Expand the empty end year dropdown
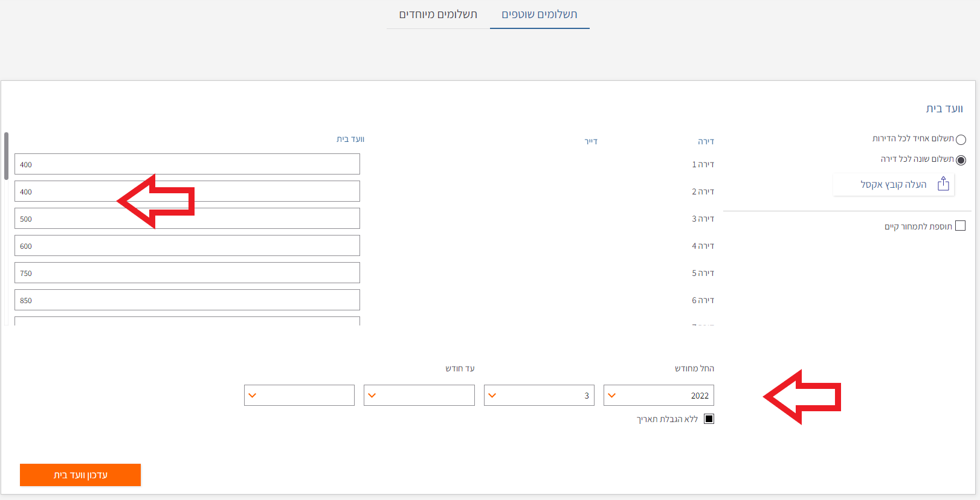The width and height of the screenshot is (980, 500). point(419,396)
